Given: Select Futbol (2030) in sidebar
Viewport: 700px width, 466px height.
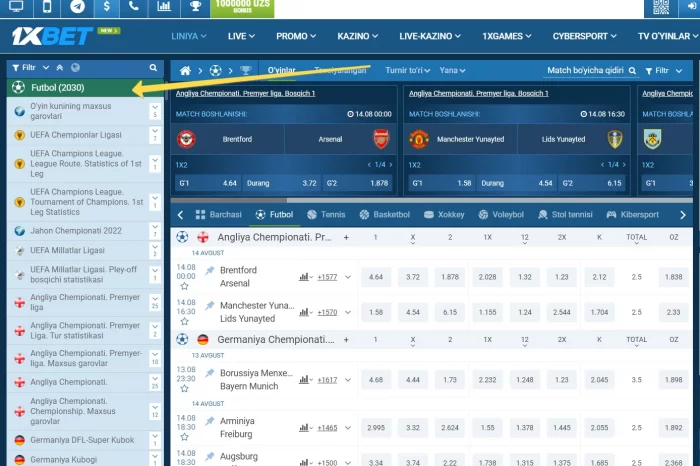Looking at the screenshot, I should tap(85, 87).
